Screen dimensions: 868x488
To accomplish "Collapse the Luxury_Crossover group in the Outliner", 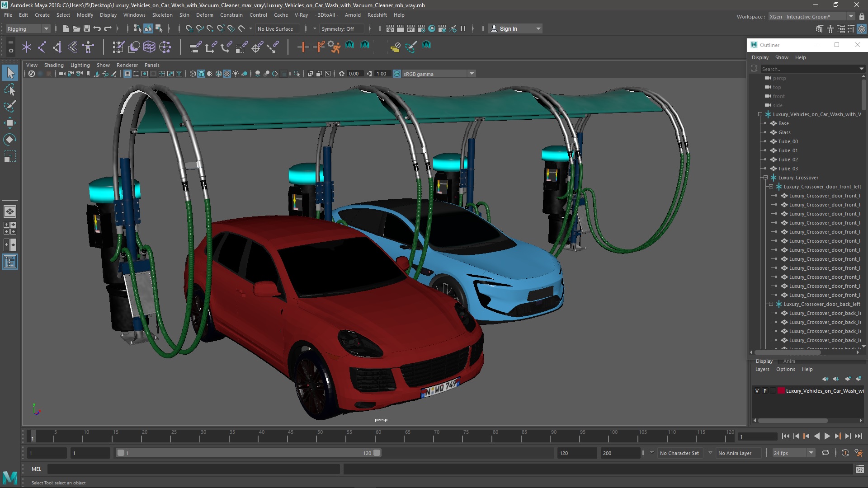I will click(765, 178).
